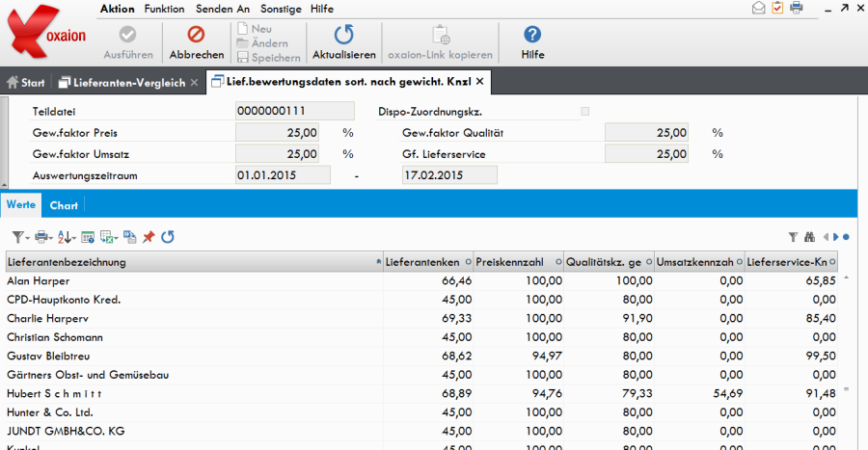Image resolution: width=868 pixels, height=450 pixels.
Task: Open Preiskennzahl column header menu circle
Action: (558, 262)
